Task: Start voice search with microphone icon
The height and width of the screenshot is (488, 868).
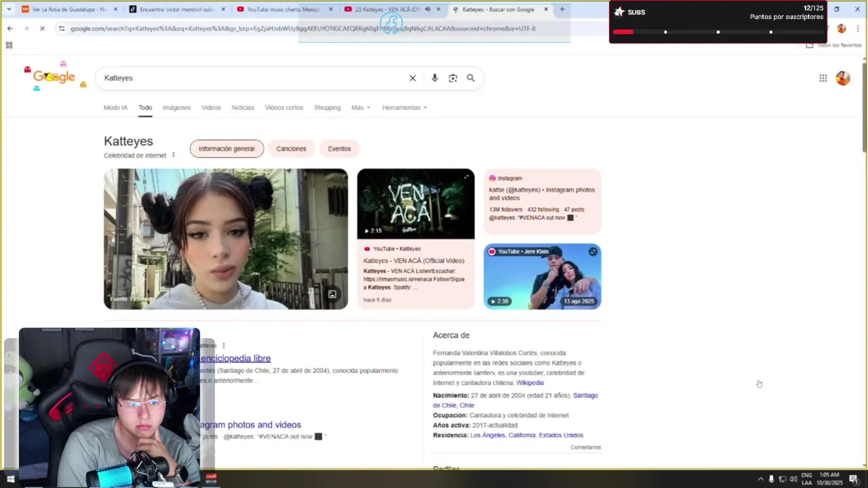Action: (x=435, y=78)
